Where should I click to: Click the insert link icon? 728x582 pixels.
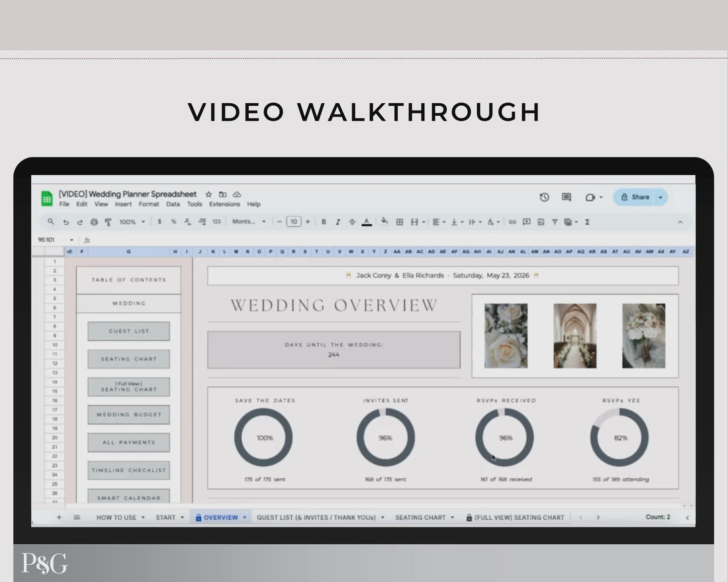pos(512,222)
